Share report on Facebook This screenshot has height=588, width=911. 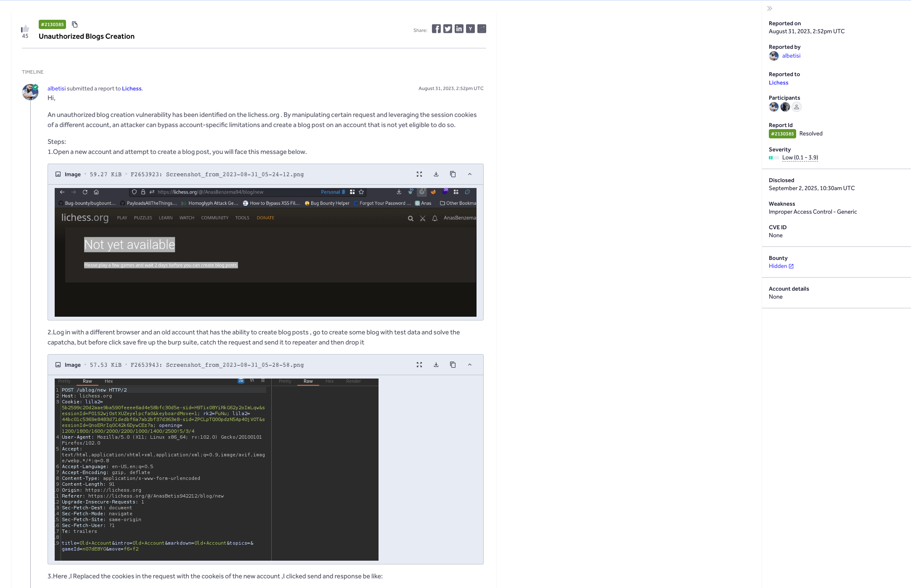pos(436,29)
